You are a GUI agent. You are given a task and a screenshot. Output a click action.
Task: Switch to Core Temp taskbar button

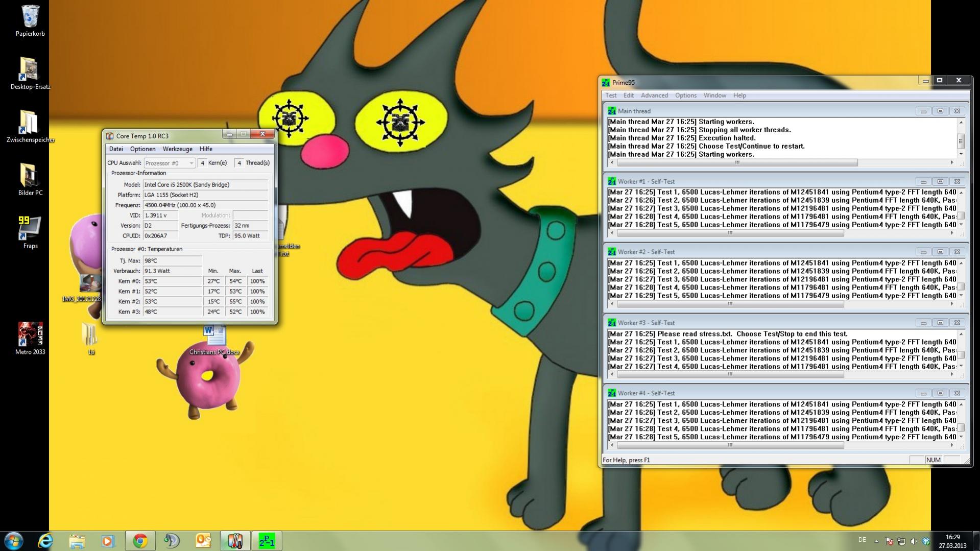[x=235, y=541]
